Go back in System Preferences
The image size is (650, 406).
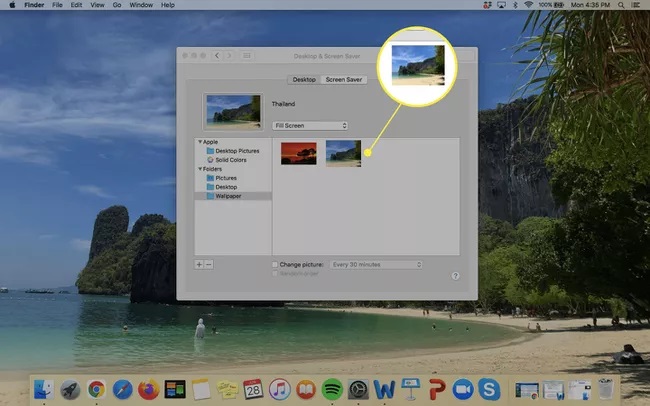(x=217, y=56)
